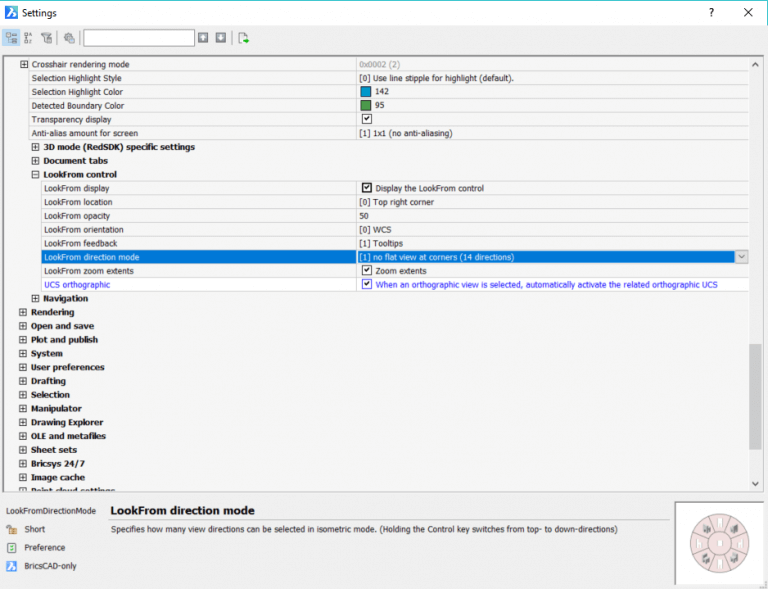The height and width of the screenshot is (589, 768).
Task: Toggle Display the LookFrom control checkbox
Action: coord(366,188)
